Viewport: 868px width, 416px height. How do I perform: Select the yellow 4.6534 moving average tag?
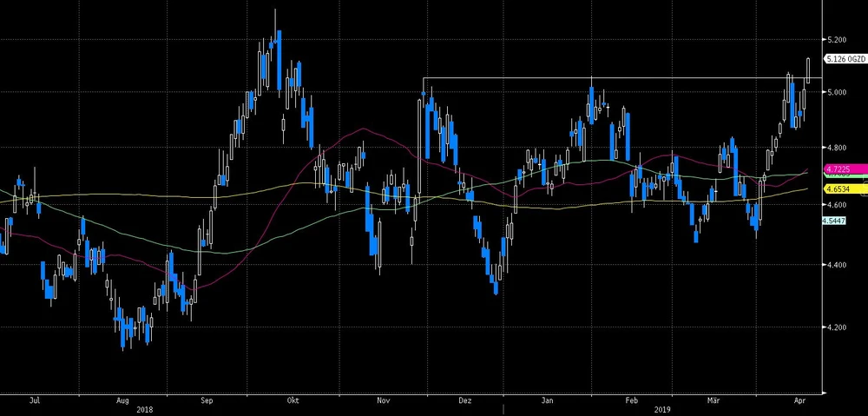[x=838, y=188]
